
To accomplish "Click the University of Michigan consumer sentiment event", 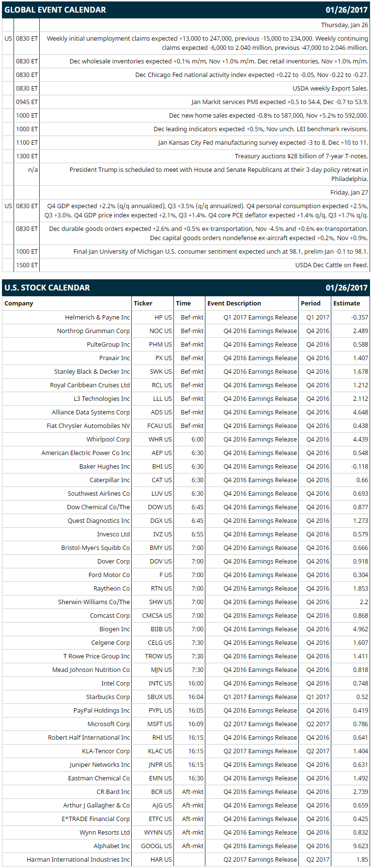I will tap(220, 251).
